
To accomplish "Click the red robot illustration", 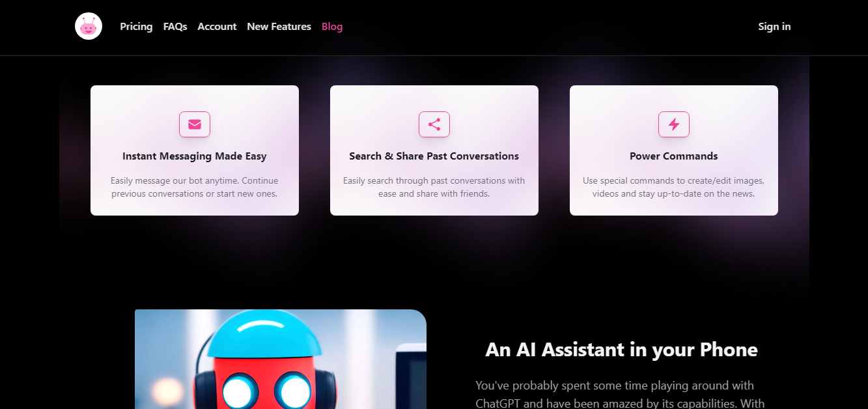I will [281, 359].
